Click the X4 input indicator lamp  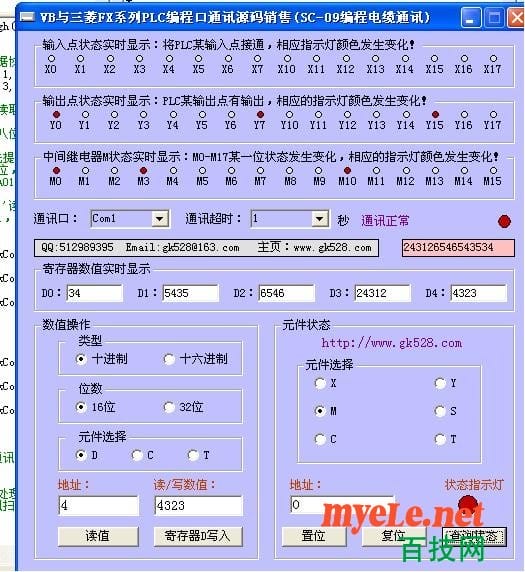tap(169, 58)
